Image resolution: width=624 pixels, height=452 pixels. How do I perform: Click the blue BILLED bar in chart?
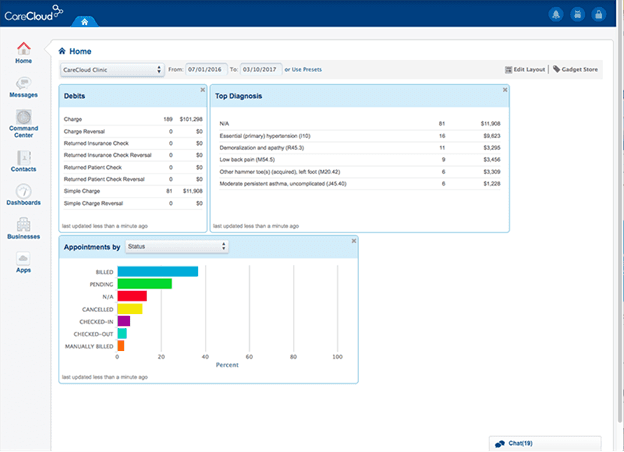pyautogui.click(x=157, y=271)
